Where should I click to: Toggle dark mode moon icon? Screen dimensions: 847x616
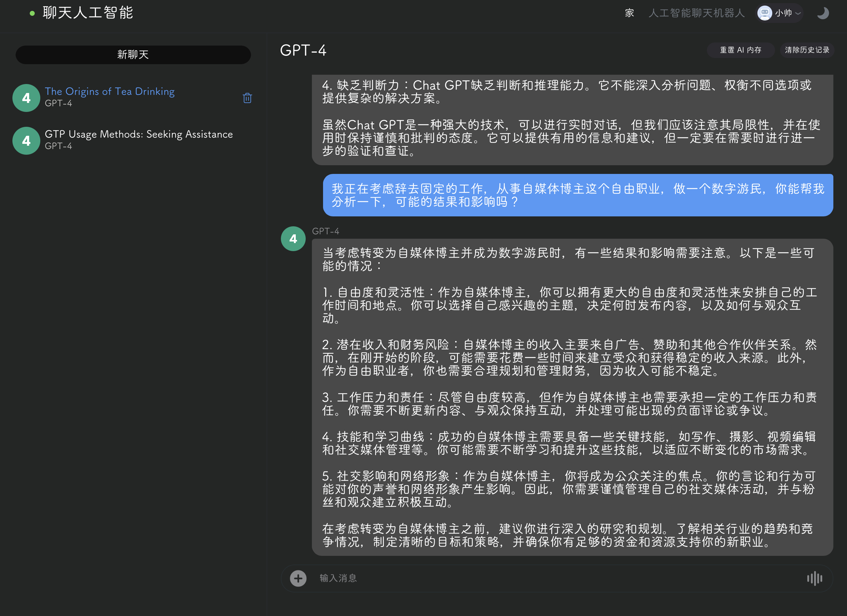coord(823,13)
